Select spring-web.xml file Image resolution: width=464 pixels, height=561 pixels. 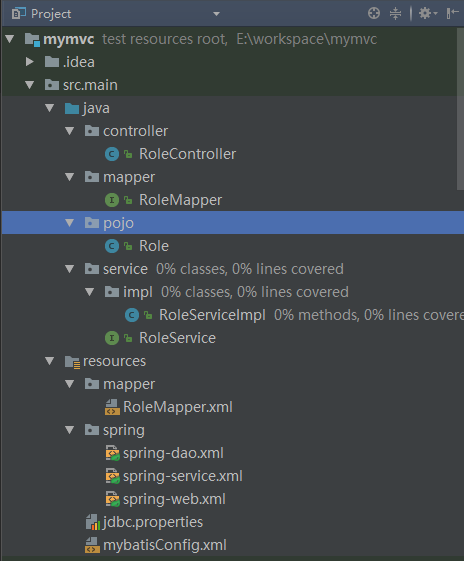click(x=174, y=499)
